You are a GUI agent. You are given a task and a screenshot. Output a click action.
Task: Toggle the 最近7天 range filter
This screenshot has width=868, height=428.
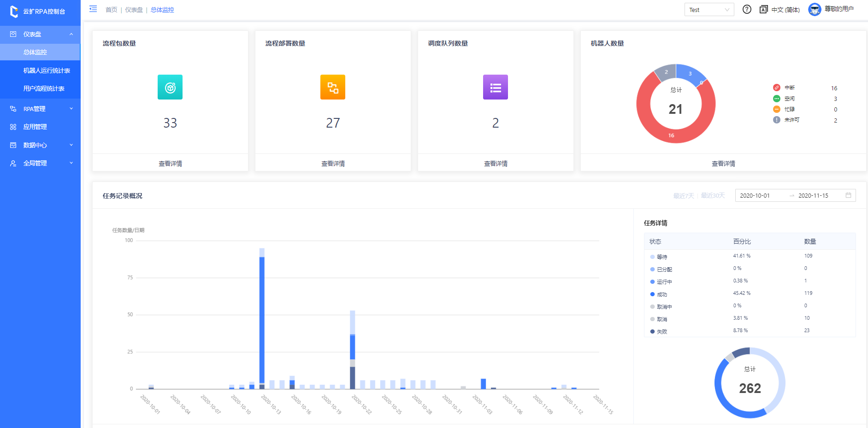[683, 196]
